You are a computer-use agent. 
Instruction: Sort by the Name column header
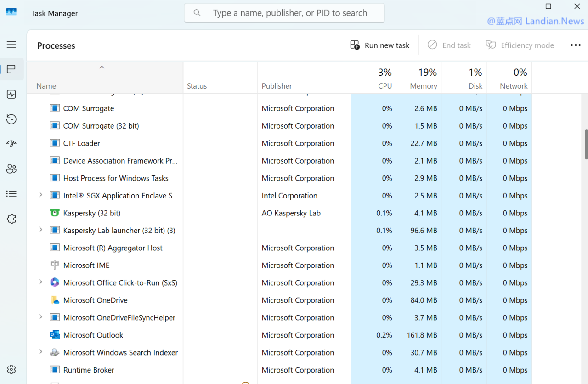click(x=105, y=78)
